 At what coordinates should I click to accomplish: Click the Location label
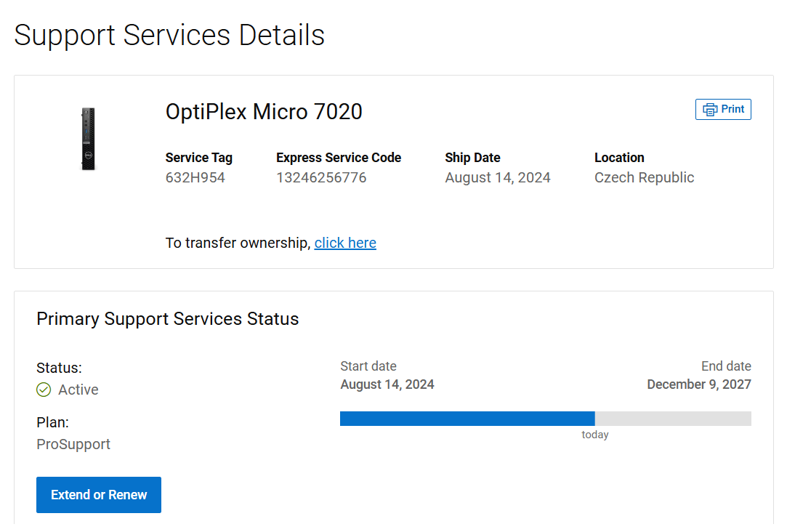pos(619,158)
